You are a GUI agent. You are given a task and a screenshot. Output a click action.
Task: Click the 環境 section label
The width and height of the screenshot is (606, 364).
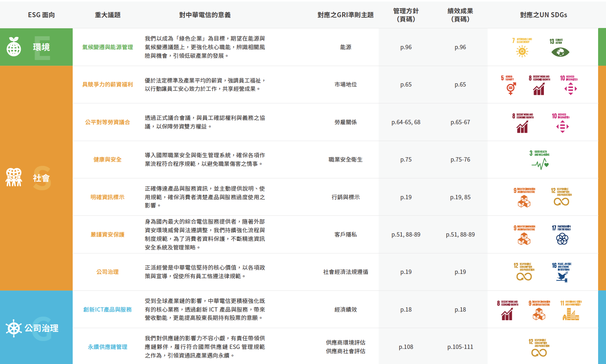(42, 47)
